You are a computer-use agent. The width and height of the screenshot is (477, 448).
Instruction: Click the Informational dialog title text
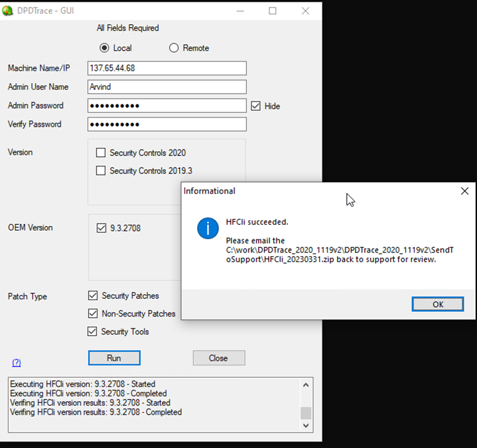209,191
